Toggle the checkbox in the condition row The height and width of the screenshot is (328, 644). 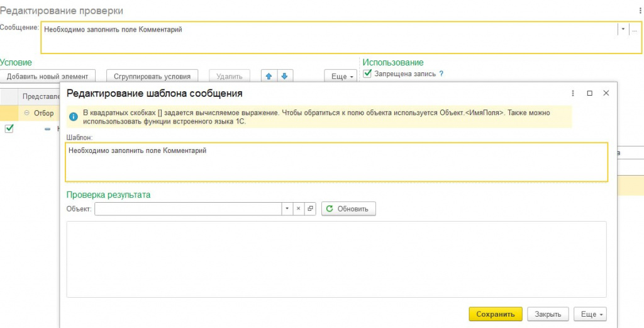9,128
